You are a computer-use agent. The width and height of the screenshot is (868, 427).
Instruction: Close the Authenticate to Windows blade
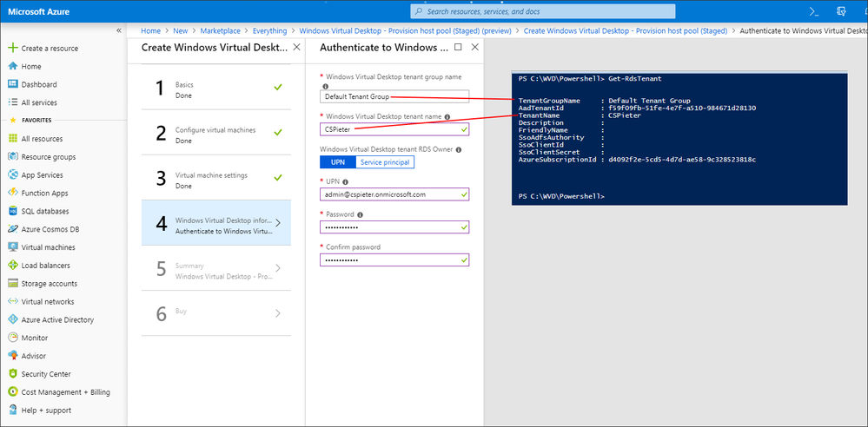tap(474, 48)
